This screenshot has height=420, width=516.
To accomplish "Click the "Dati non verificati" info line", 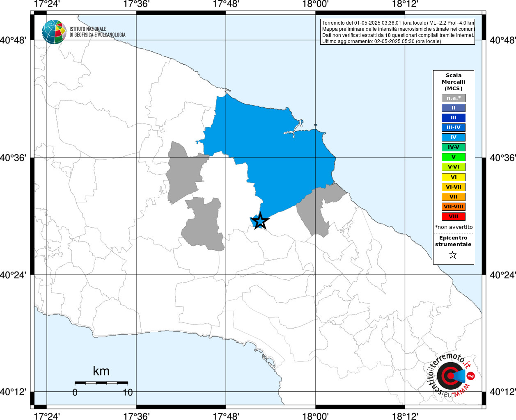I will coord(398,35).
